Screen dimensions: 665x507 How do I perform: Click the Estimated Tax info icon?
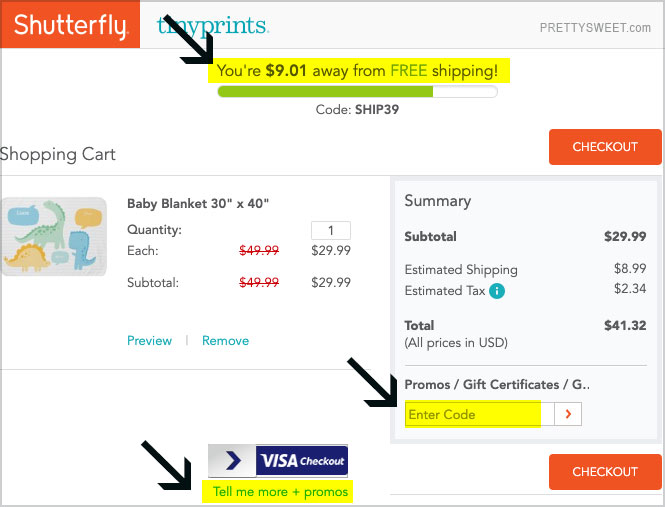tap(497, 291)
